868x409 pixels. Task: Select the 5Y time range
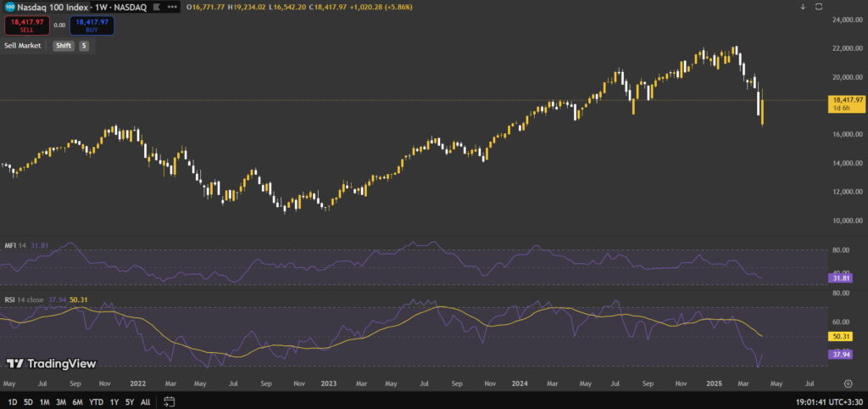[130, 402]
